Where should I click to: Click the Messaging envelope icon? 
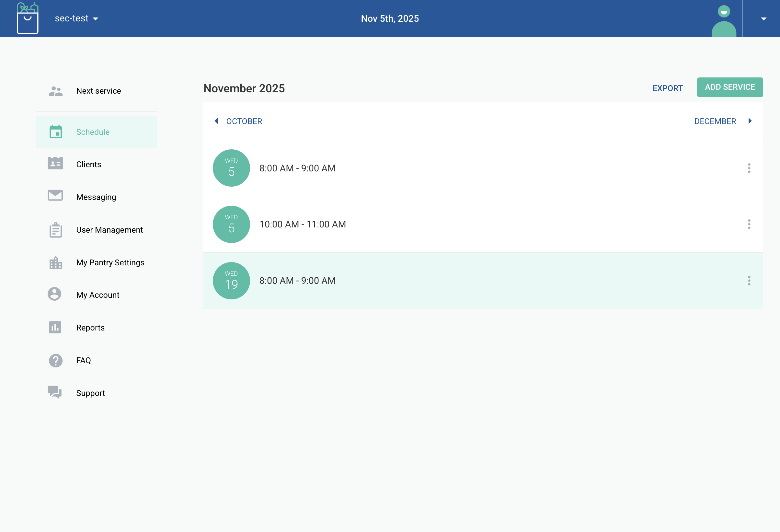55,195
